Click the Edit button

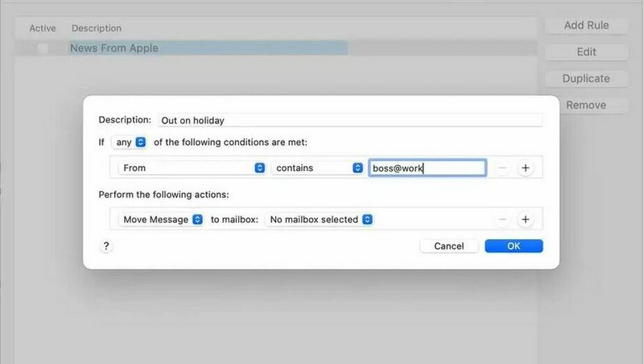coord(586,52)
